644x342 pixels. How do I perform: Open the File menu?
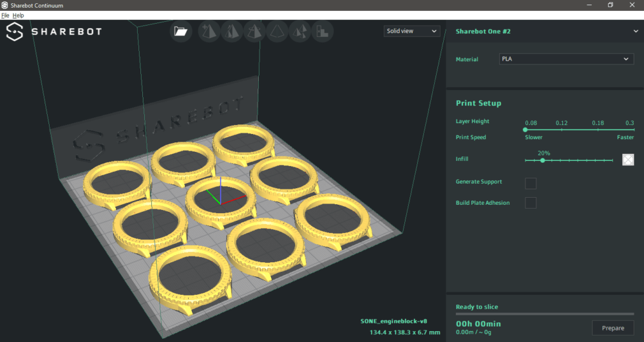click(x=5, y=15)
